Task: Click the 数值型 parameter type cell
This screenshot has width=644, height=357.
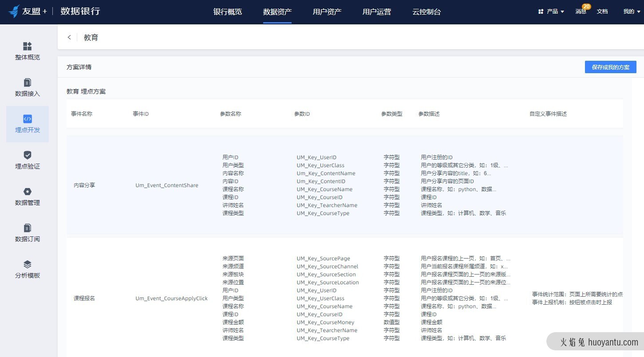Action: coord(392,322)
